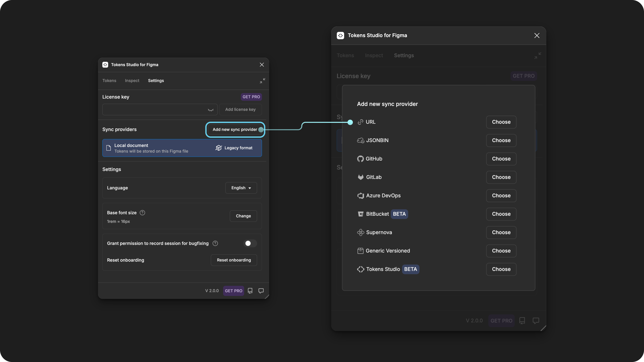
Task: Open the English language dropdown
Action: (x=241, y=188)
